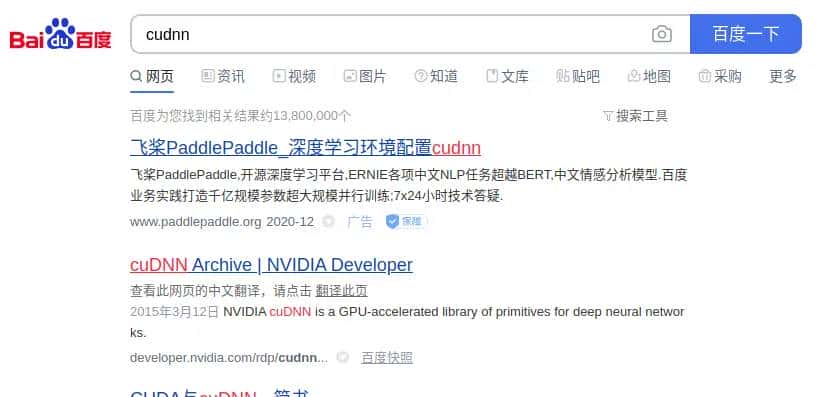Image resolution: width=825 pixels, height=397 pixels.
Task: Click the 百度一下 search button
Action: pyautogui.click(x=746, y=34)
